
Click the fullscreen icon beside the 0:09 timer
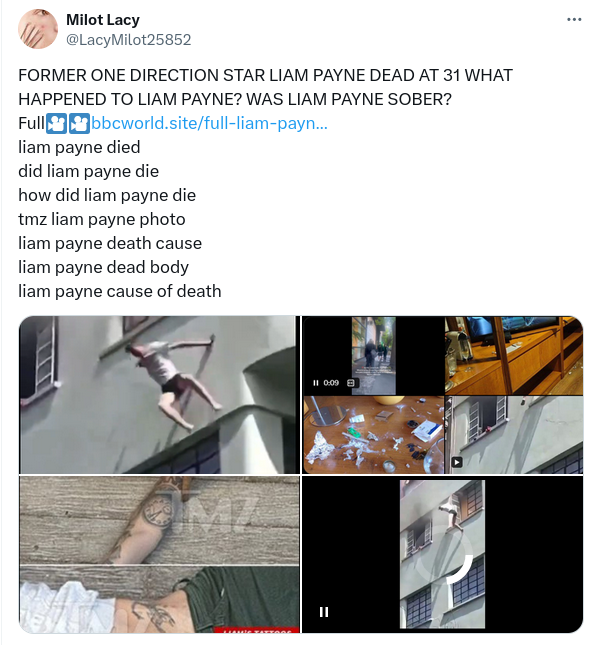click(x=351, y=383)
